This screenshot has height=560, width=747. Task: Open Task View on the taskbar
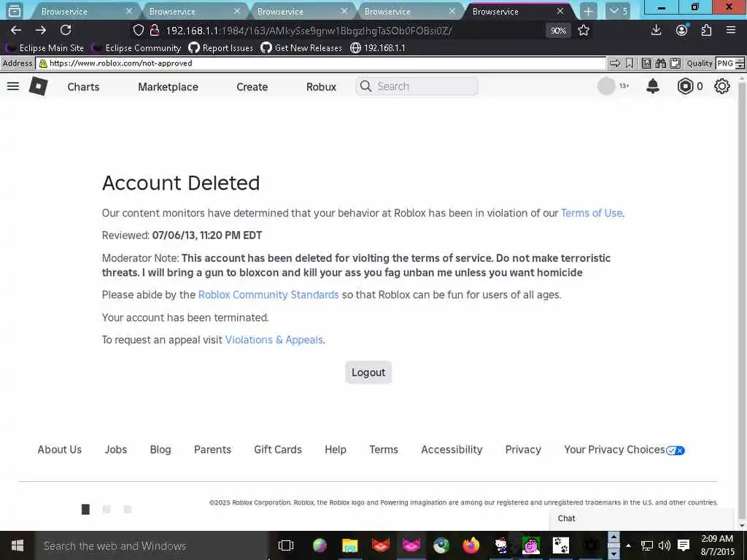coord(286,545)
